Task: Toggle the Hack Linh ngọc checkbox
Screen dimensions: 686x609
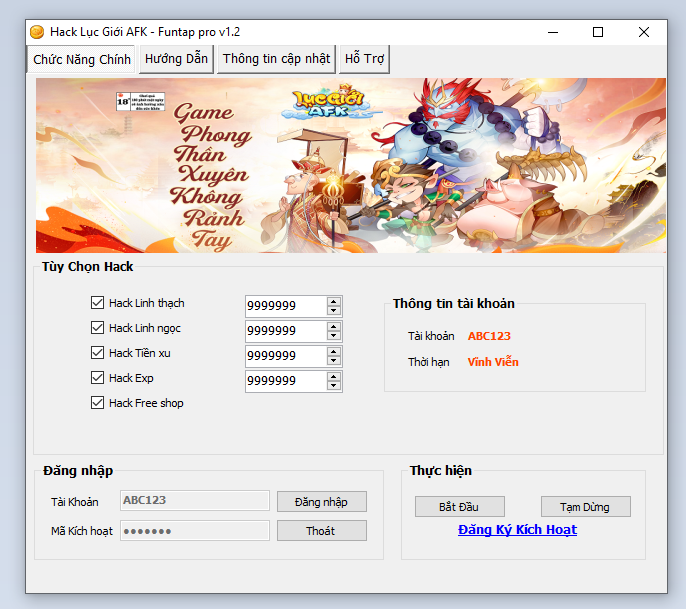Action: (x=98, y=328)
